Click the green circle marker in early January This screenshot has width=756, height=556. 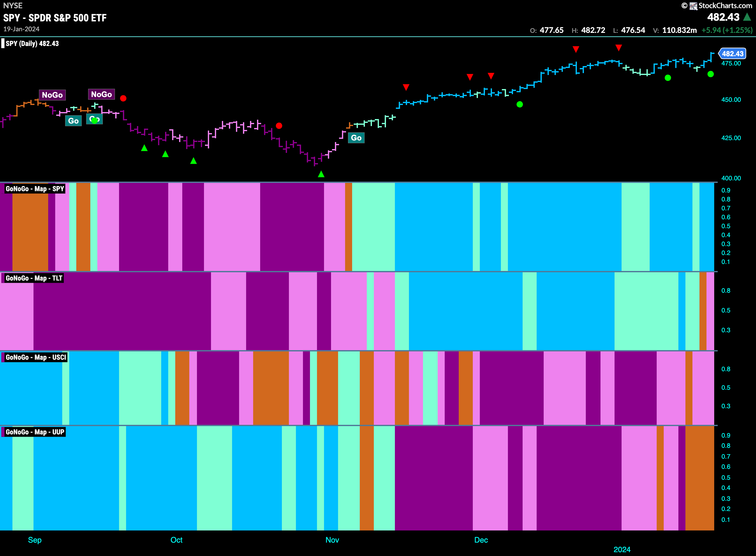[x=668, y=78]
